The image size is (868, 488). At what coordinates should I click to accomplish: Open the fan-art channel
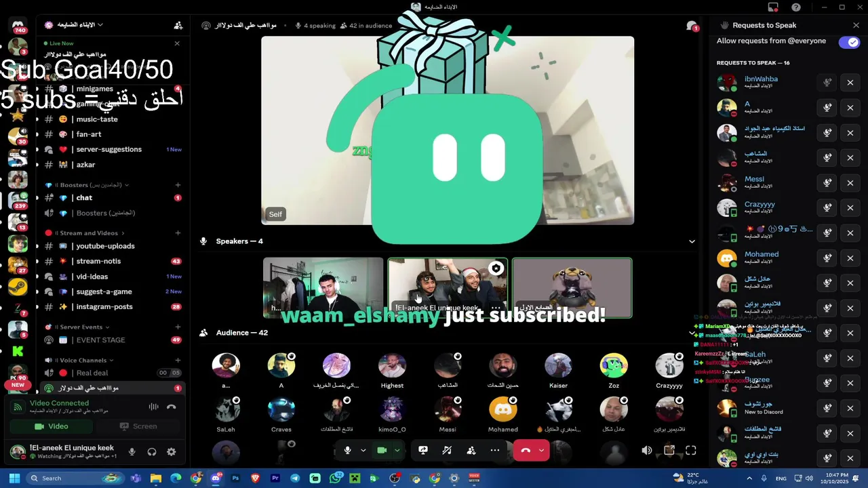click(x=112, y=134)
